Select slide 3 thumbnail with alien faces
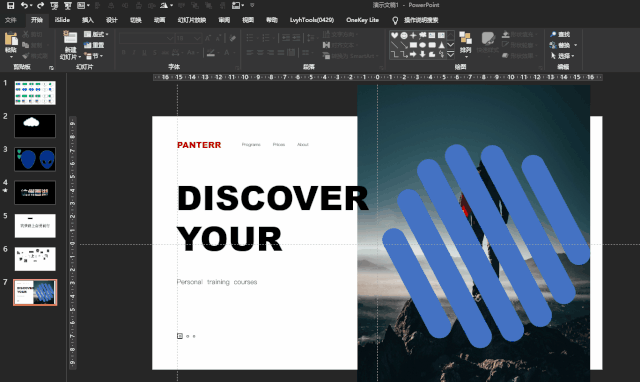Image resolution: width=640 pixels, height=382 pixels. pyautogui.click(x=35, y=159)
